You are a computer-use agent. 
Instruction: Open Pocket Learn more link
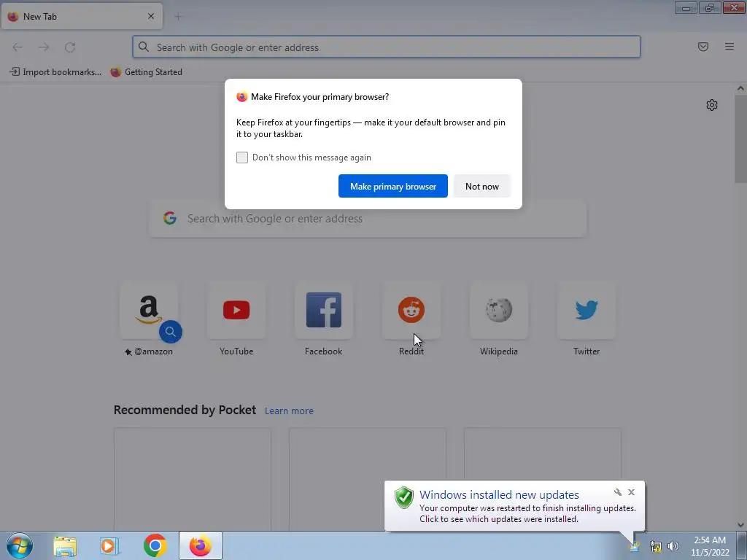pos(289,411)
